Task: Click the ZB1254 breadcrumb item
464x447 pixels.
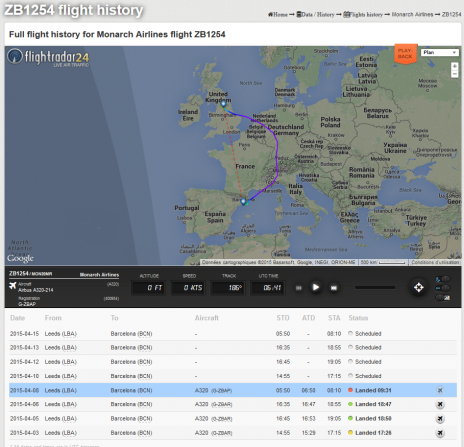Action: [451, 14]
